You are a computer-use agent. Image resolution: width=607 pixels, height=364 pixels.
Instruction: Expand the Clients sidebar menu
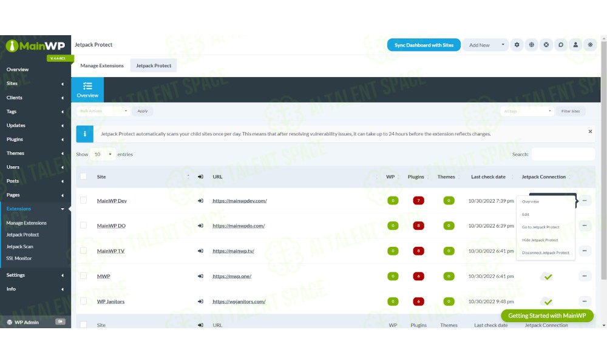tap(35, 98)
